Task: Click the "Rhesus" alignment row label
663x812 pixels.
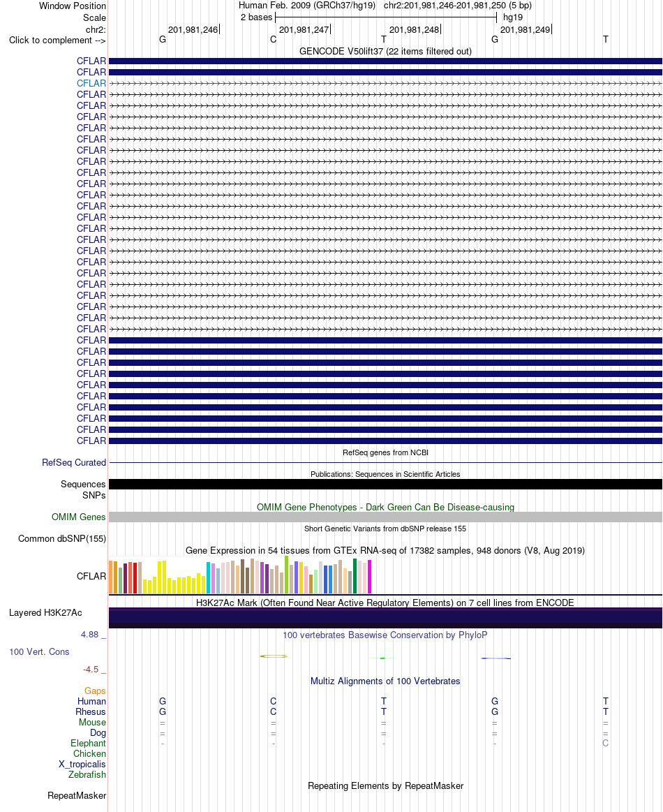Action: point(91,711)
